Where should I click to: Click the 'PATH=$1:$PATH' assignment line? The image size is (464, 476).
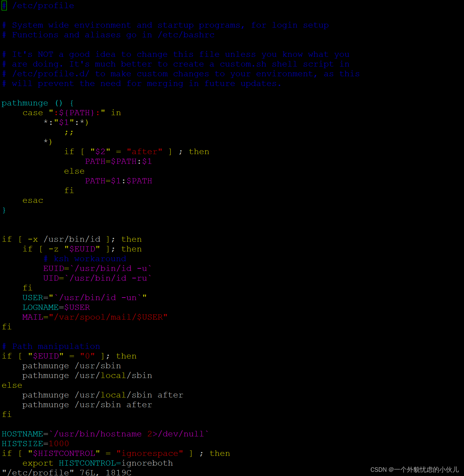(x=119, y=181)
